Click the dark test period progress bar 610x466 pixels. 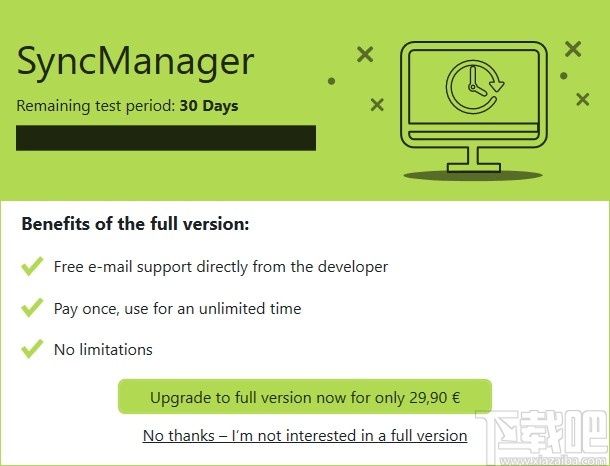(166, 138)
